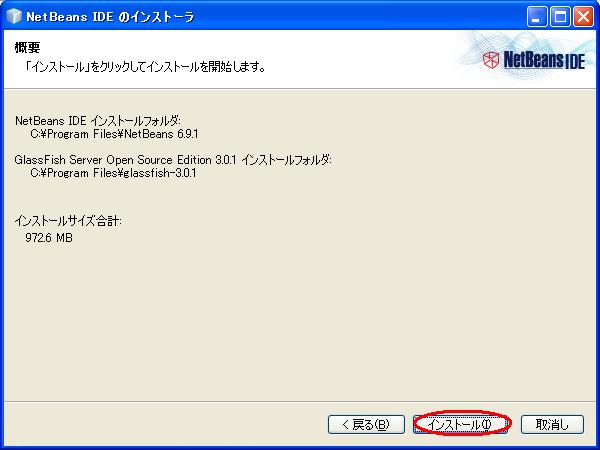Click the GlassFish Server Open Source Edition label
600x450 pixels.
click(173, 160)
